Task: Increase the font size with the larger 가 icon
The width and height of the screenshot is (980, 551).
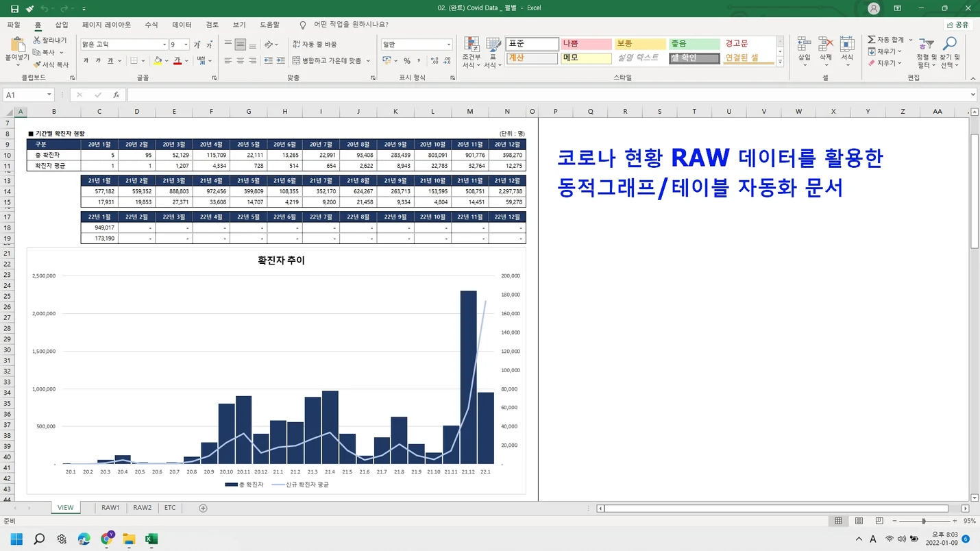Action: click(197, 45)
